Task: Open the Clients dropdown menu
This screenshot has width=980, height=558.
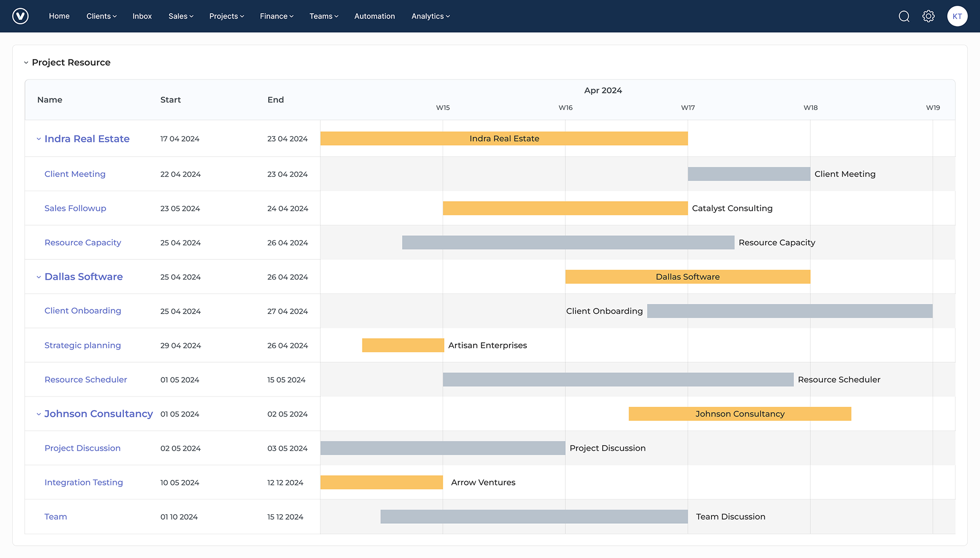Action: (x=102, y=16)
